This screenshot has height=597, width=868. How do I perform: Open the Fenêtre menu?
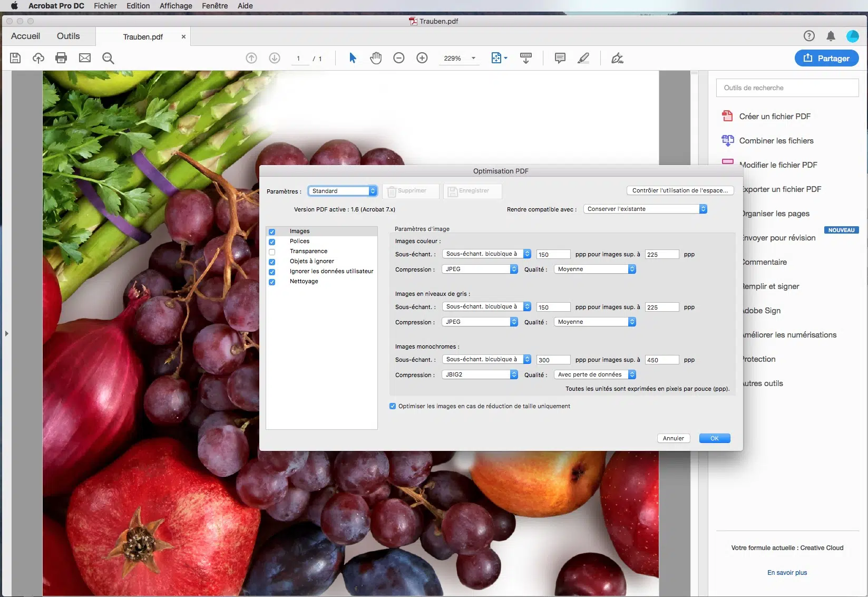click(x=215, y=6)
